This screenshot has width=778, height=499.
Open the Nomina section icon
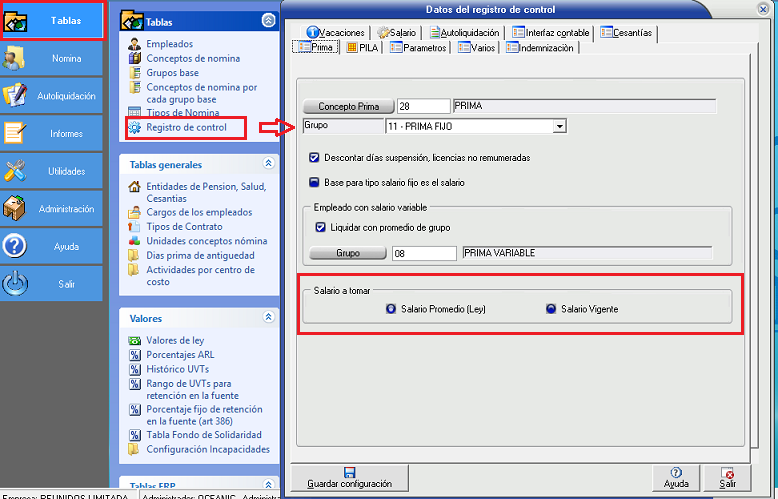click(x=16, y=59)
